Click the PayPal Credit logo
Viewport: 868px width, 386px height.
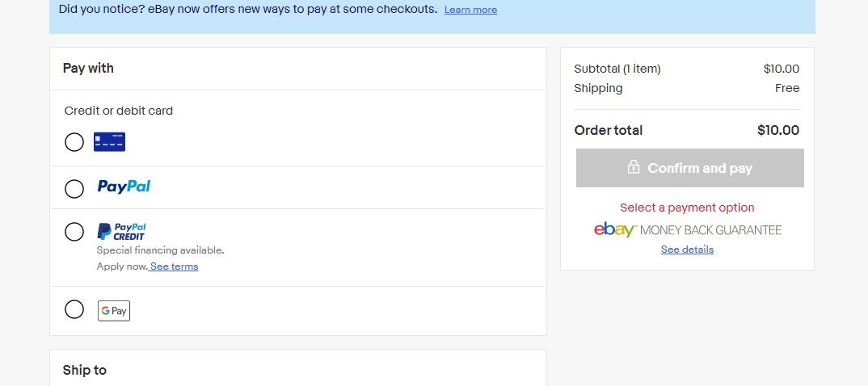[121, 232]
